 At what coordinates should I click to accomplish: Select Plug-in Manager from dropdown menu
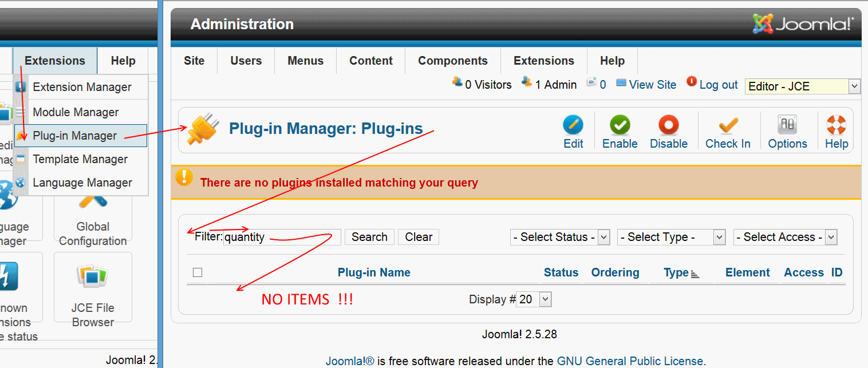(x=81, y=136)
